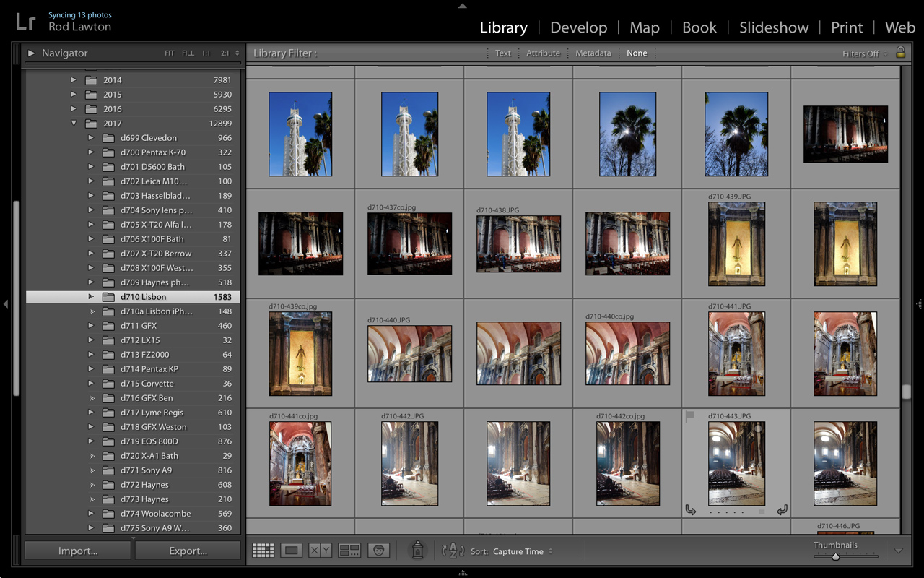
Task: Click the folder icon beside d711 GFX
Action: [109, 326]
